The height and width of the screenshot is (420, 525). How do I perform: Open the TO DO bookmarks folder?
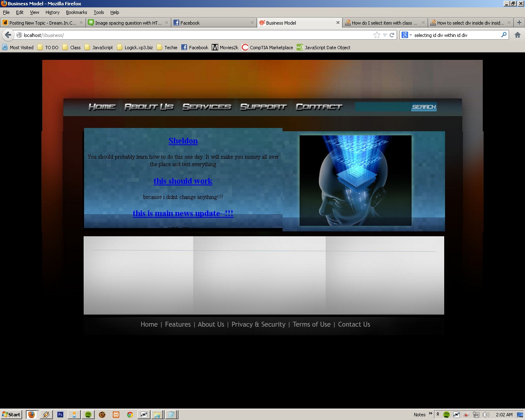pos(48,48)
